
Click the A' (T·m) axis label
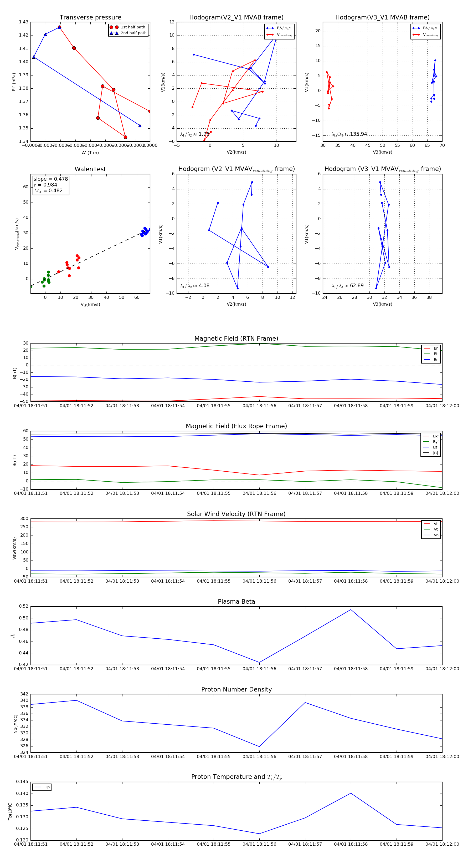tap(90, 153)
